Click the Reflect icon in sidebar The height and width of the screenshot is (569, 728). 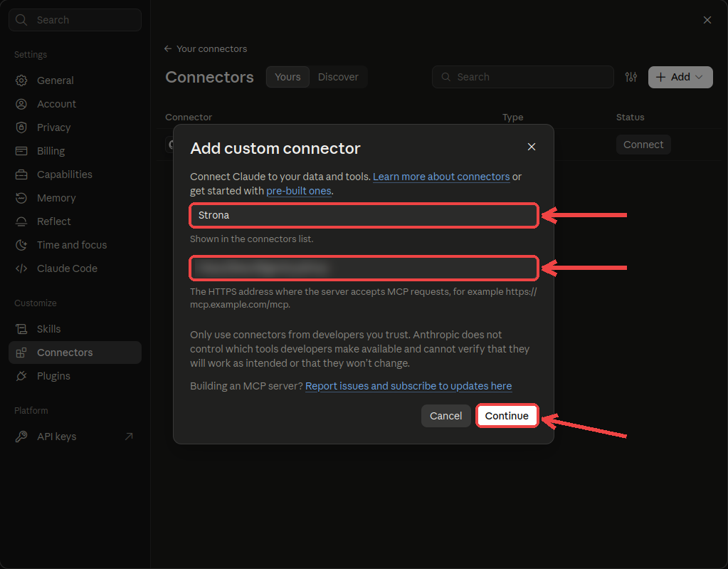[21, 221]
